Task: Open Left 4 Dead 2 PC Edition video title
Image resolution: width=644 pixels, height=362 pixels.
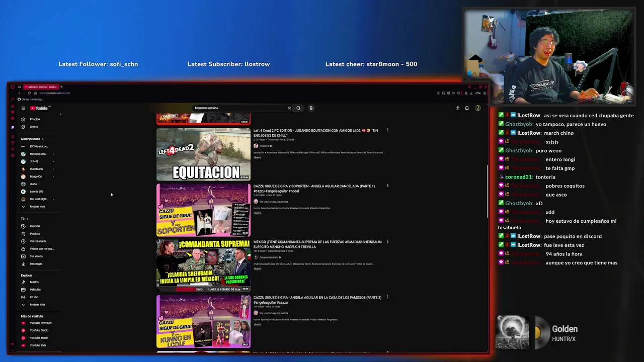Action: (315, 133)
